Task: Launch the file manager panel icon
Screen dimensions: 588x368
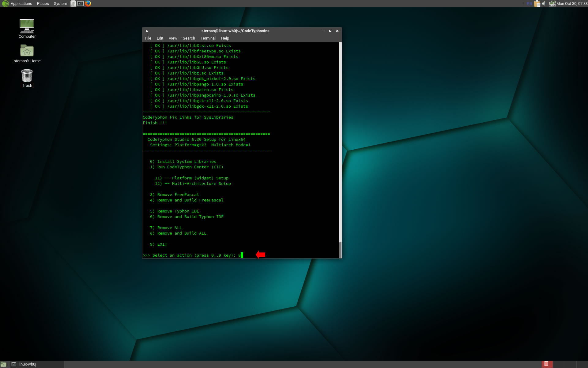Action: [73, 4]
